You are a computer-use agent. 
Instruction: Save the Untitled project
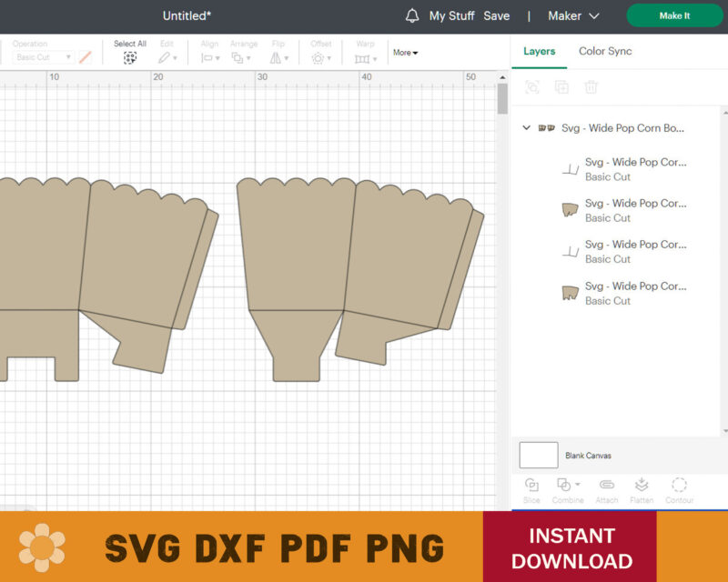(497, 15)
